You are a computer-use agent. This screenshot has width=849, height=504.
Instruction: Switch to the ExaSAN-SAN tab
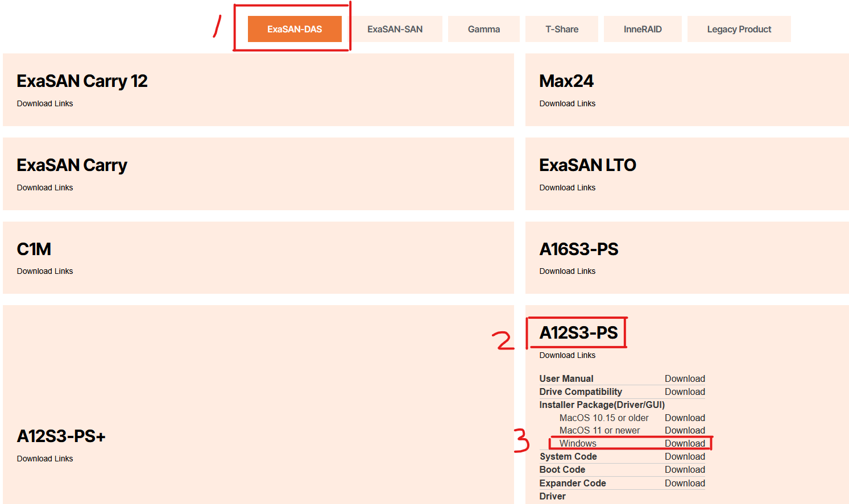pos(395,29)
